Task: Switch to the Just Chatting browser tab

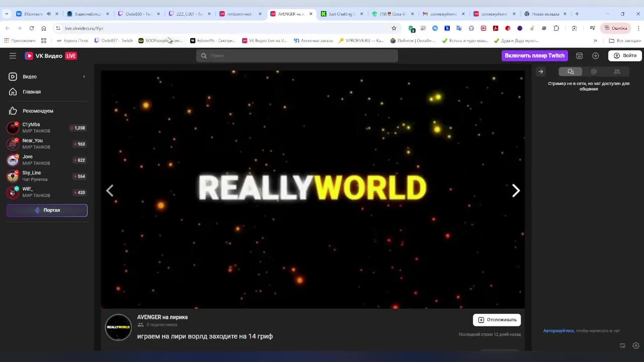Action: pyautogui.click(x=342, y=14)
